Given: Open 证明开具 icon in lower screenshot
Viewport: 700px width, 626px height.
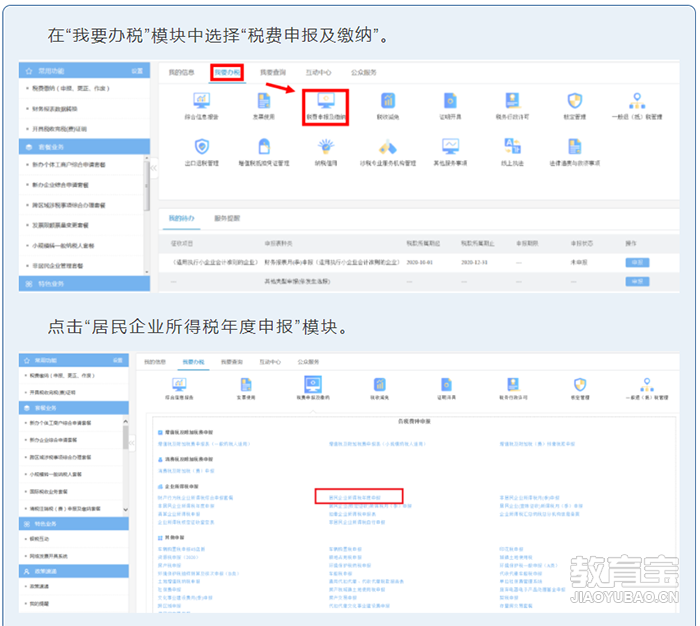Looking at the screenshot, I should tap(446, 385).
